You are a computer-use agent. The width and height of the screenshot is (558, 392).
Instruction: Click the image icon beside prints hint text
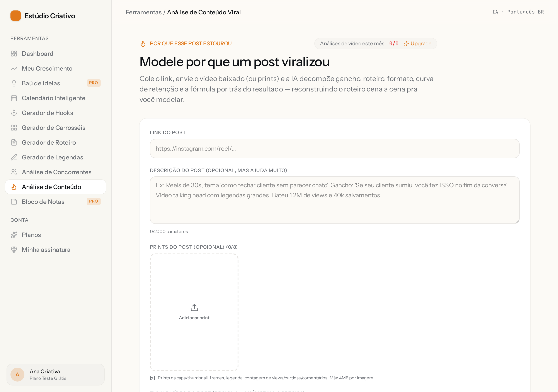(x=153, y=378)
